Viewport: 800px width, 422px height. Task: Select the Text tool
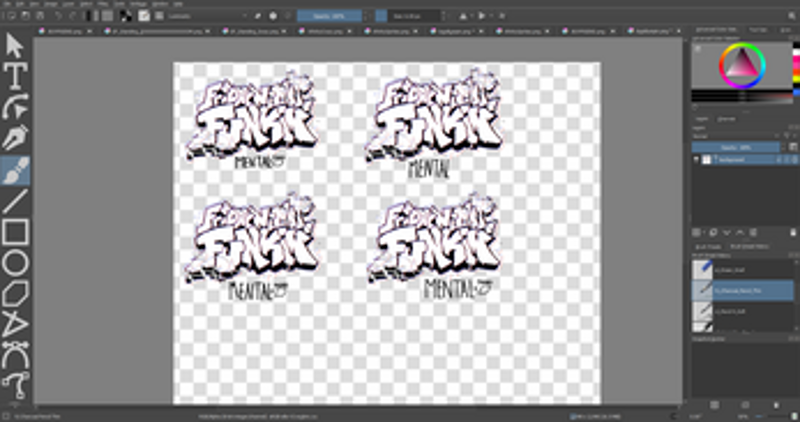tap(15, 77)
